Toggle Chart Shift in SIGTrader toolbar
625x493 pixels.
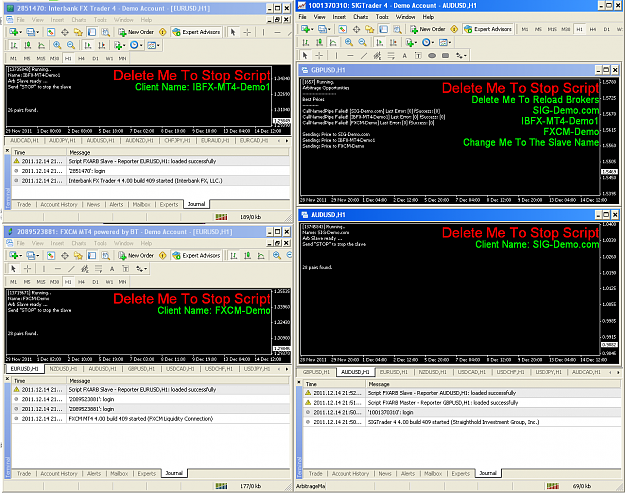coord(393,42)
